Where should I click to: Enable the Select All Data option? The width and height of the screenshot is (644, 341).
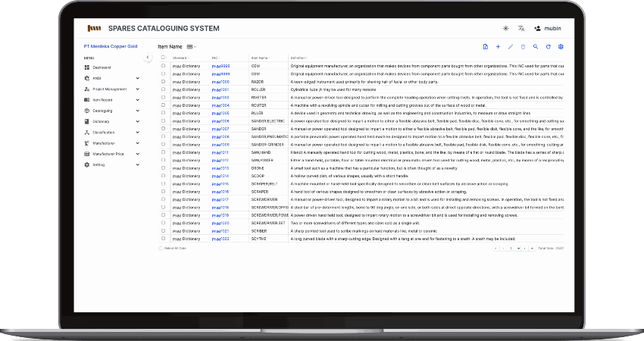161,248
